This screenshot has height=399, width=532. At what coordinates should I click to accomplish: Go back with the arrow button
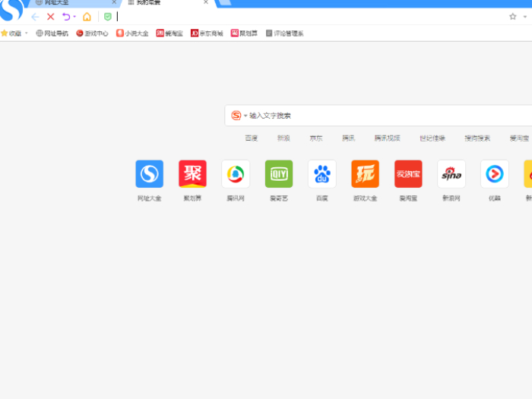click(35, 17)
